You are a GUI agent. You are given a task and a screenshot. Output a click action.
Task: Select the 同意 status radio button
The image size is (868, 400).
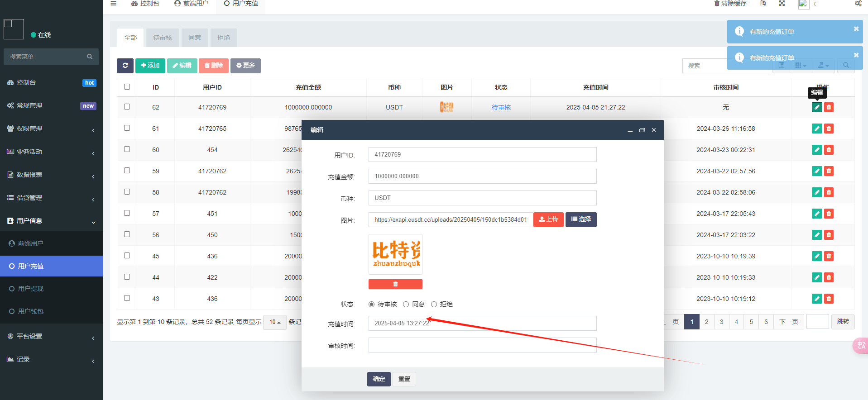[406, 305]
